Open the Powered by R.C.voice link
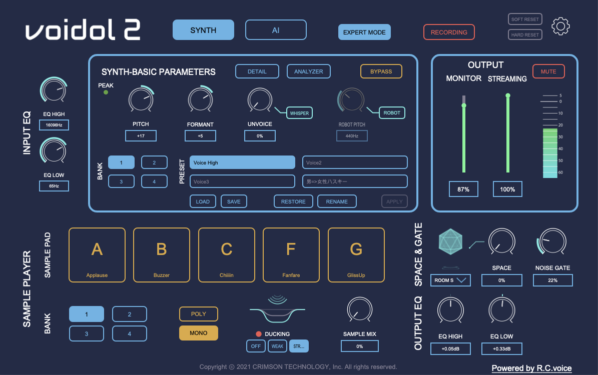This screenshot has width=598, height=375. tap(531, 368)
